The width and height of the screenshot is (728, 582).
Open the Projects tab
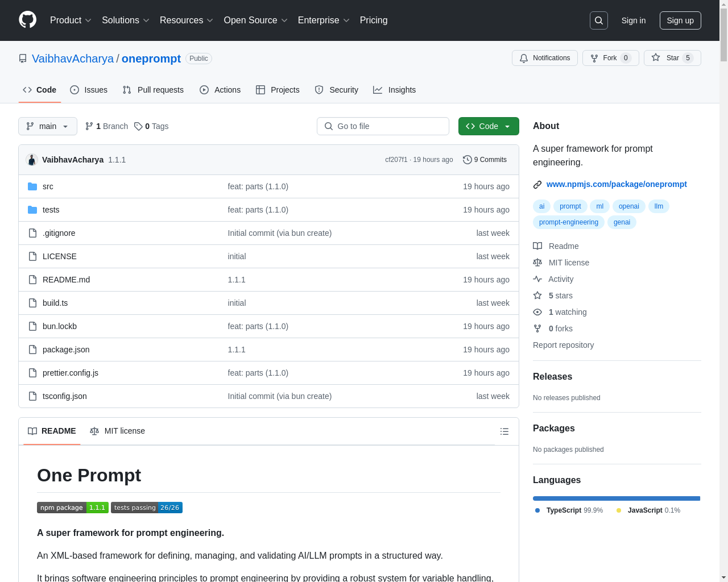278,90
